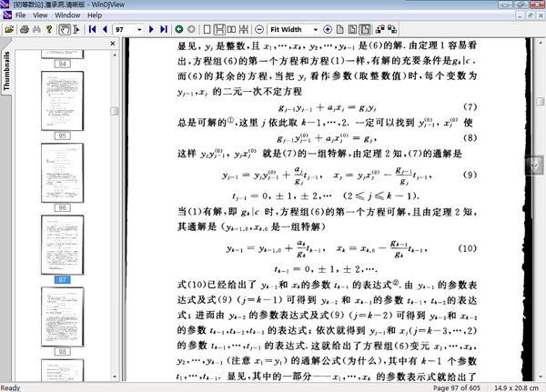The image size is (546, 392).
Task: Click the WinDjView application icon in title bar
Action: tap(5, 5)
